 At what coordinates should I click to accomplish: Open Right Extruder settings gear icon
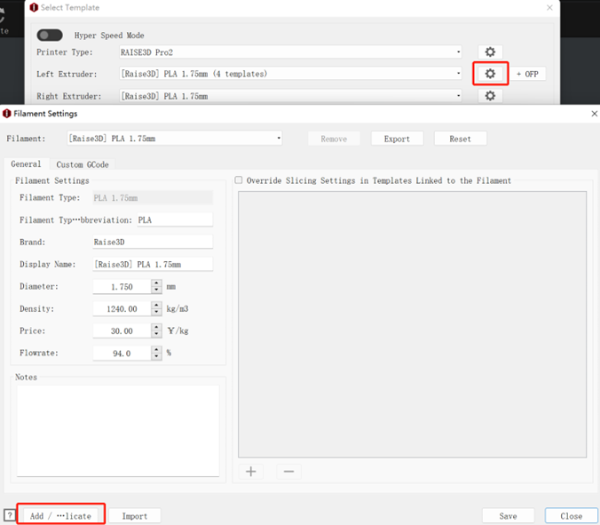[x=489, y=96]
